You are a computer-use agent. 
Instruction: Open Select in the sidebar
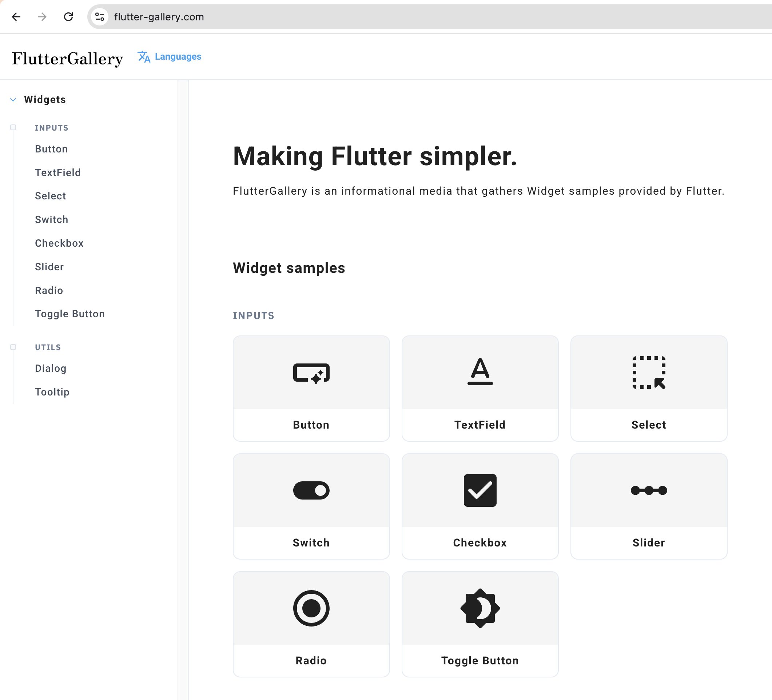(51, 196)
